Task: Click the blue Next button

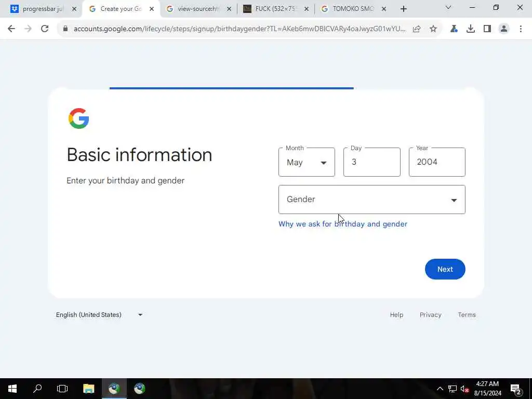Action: click(445, 269)
